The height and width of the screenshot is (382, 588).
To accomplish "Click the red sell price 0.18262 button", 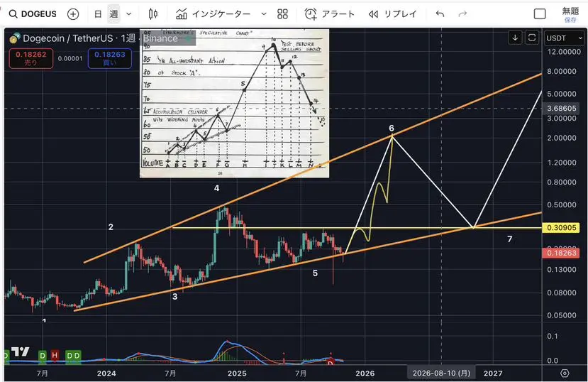I will [x=31, y=58].
